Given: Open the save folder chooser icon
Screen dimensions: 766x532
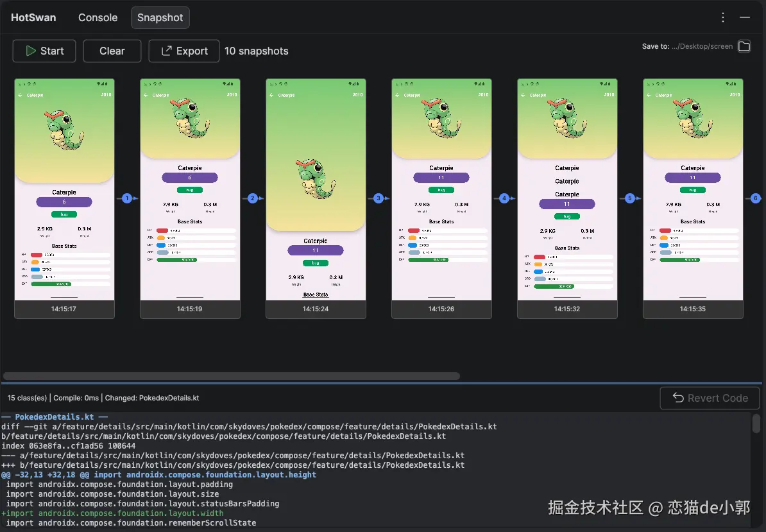Looking at the screenshot, I should 744,46.
